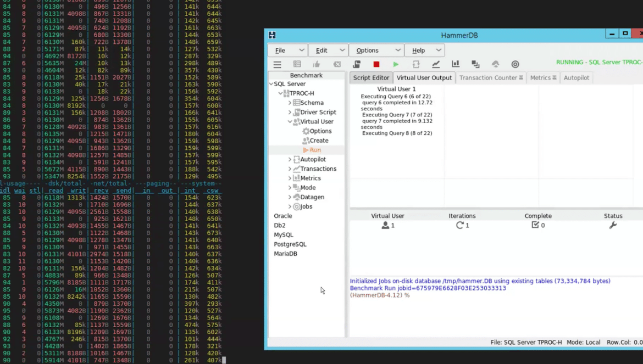Select Run under Virtual User

click(315, 150)
